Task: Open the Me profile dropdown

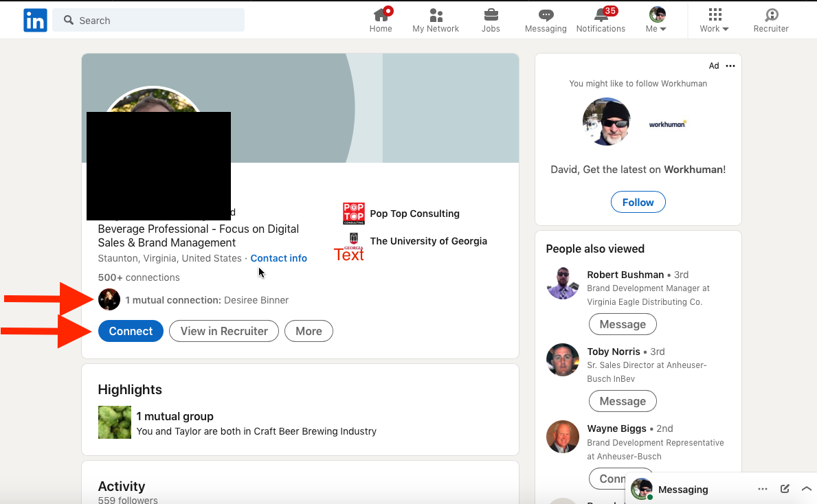Action: click(x=656, y=21)
